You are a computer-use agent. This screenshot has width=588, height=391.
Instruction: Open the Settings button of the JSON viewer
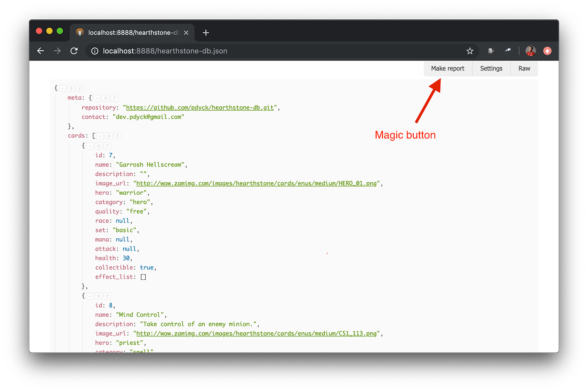pos(491,68)
